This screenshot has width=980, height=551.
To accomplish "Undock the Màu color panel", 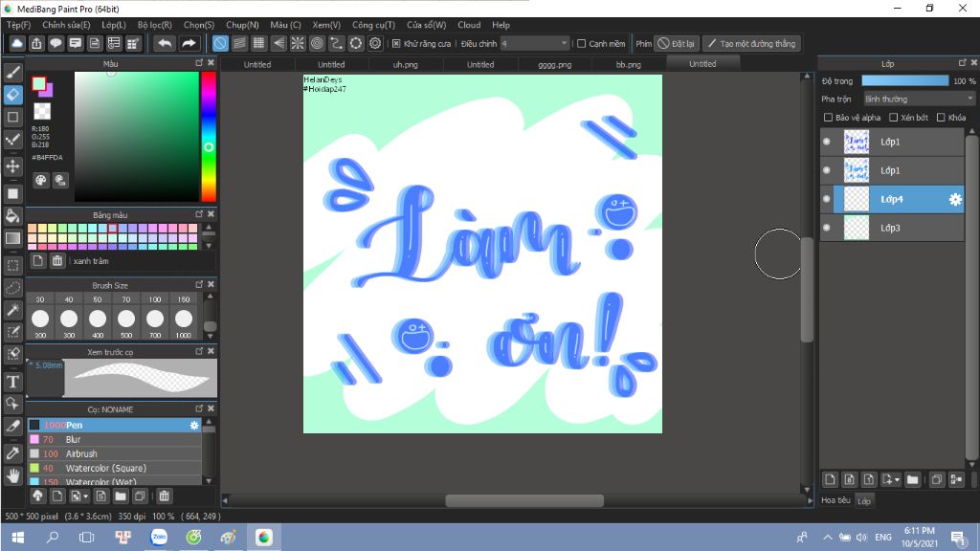I will [x=199, y=63].
